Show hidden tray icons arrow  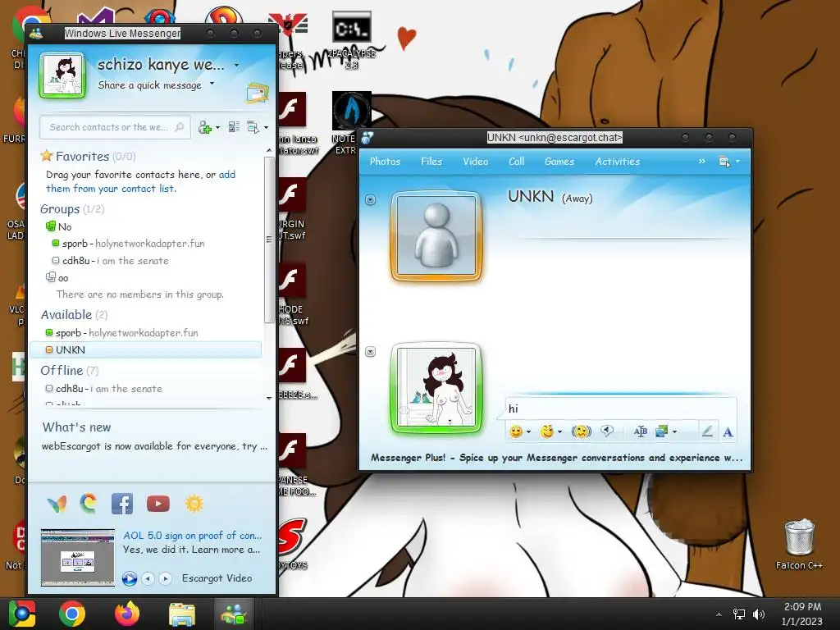point(719,614)
